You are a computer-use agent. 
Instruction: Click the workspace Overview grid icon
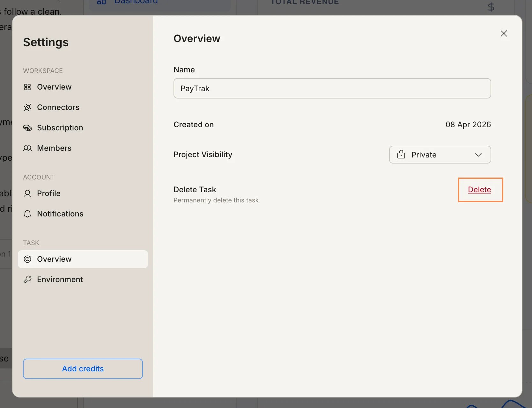pos(27,87)
